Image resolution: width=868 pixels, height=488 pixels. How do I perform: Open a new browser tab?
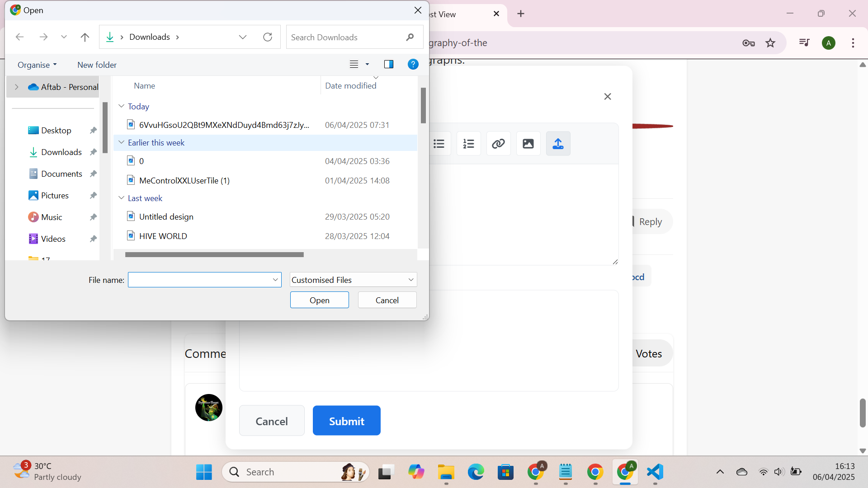point(521,14)
